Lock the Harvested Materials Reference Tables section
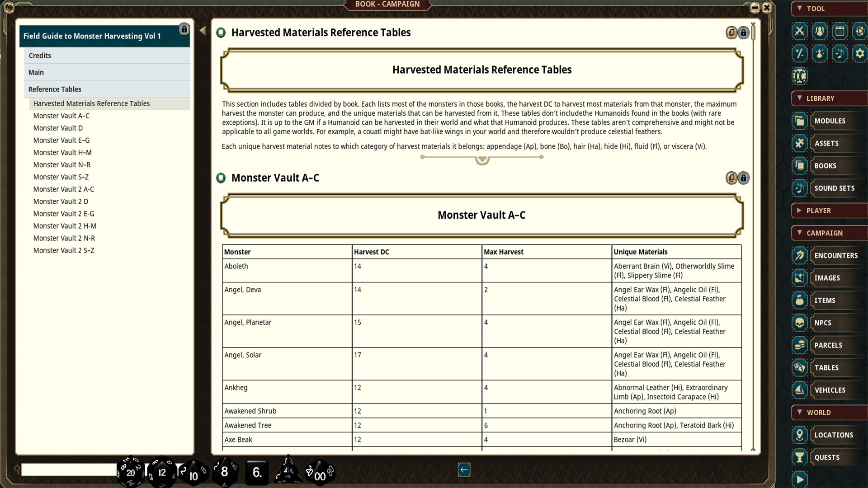 (743, 33)
